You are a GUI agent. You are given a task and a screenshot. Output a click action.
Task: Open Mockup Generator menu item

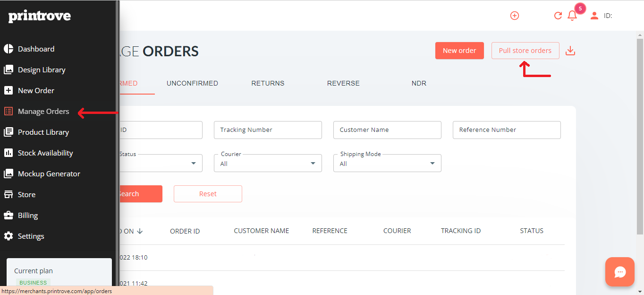tap(49, 174)
